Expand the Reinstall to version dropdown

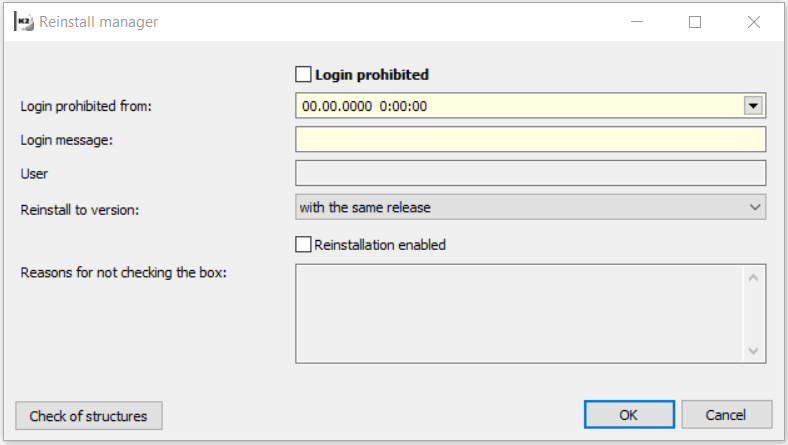point(754,207)
